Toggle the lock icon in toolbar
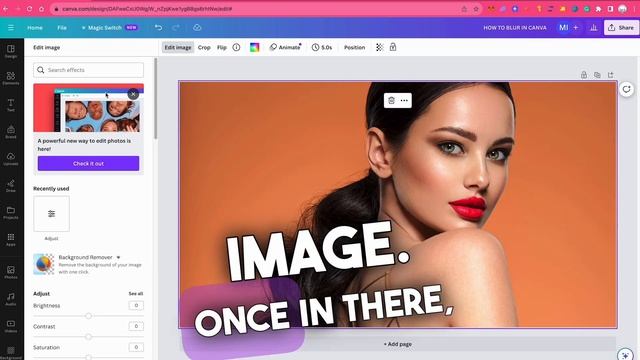The height and width of the screenshot is (360, 640). click(x=393, y=47)
